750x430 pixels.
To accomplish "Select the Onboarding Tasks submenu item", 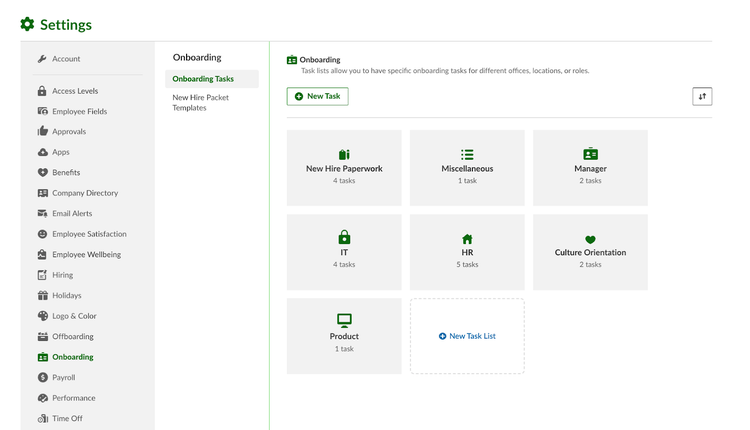I will click(x=212, y=79).
